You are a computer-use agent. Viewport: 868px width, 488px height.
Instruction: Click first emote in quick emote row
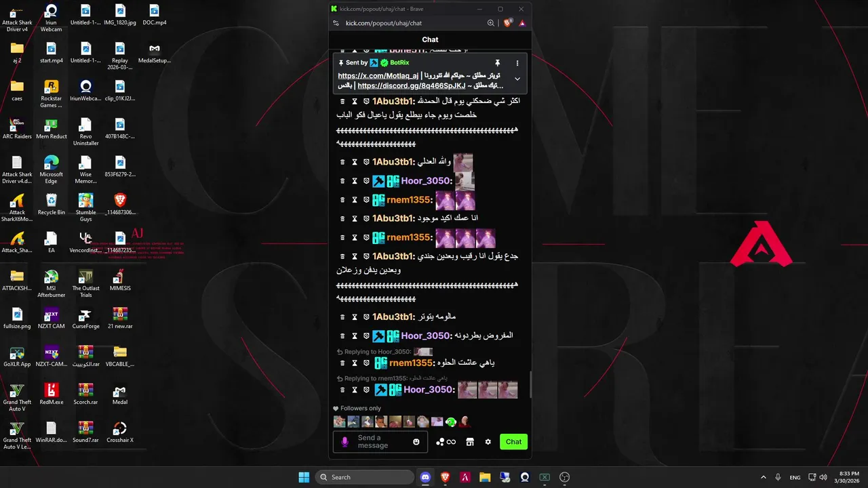(340, 422)
